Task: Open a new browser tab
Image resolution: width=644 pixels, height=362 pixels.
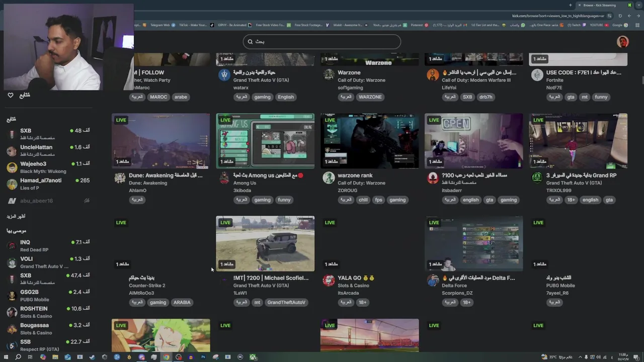Action: point(570,5)
